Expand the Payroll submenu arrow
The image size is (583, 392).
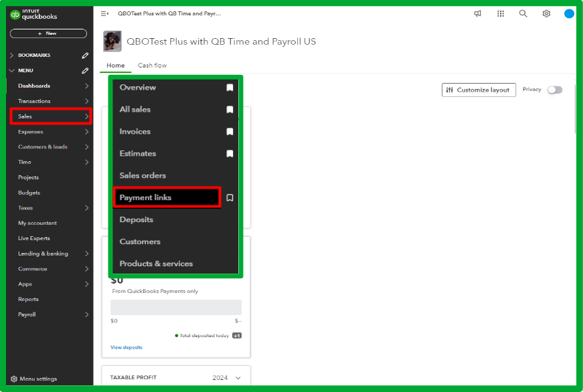[86, 314]
